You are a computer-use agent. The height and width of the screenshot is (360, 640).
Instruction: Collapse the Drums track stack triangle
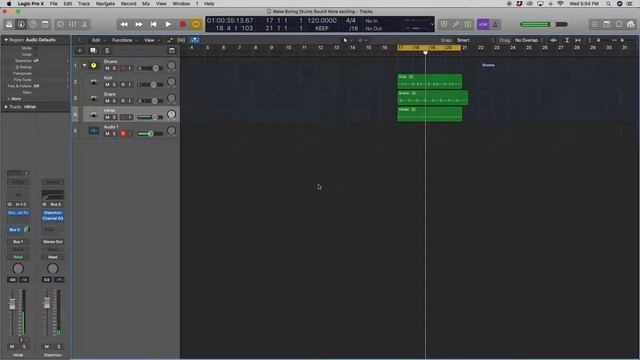click(x=84, y=65)
